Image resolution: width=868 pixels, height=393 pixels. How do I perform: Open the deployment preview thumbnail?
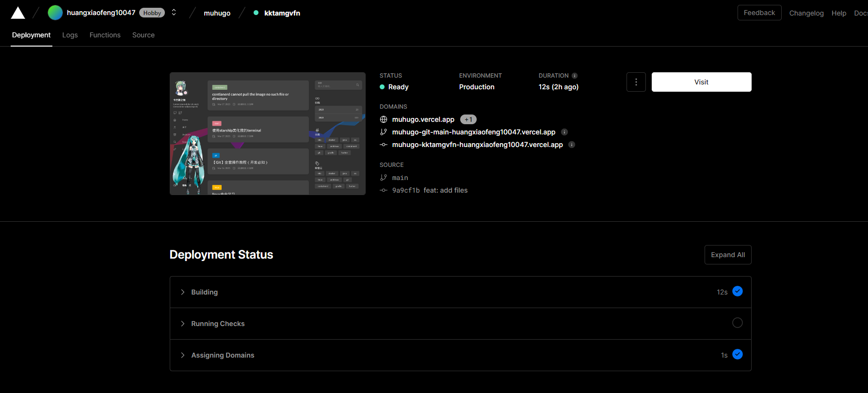(x=268, y=133)
